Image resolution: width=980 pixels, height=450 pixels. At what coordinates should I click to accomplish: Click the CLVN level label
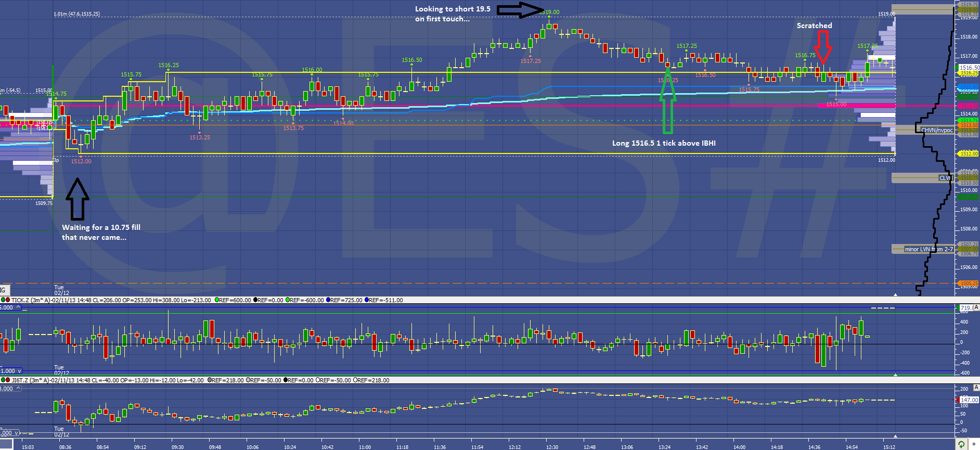point(945,178)
